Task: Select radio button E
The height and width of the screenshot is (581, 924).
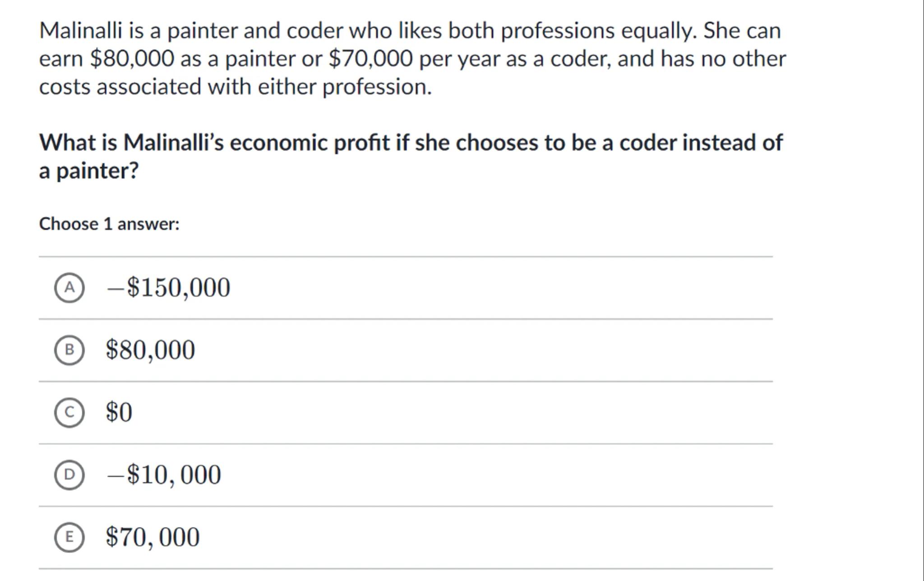Action: point(69,536)
